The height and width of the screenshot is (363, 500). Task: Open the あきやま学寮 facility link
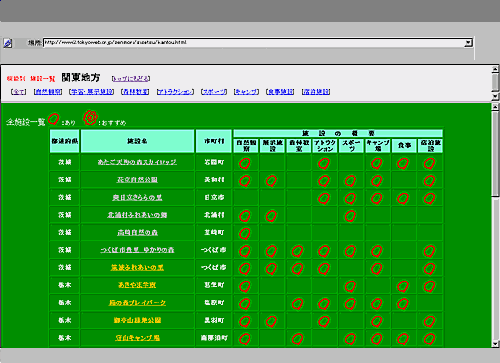(x=137, y=285)
